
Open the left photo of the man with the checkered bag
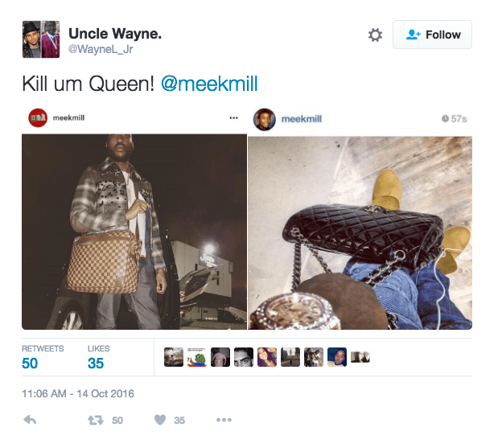pyautogui.click(x=134, y=232)
